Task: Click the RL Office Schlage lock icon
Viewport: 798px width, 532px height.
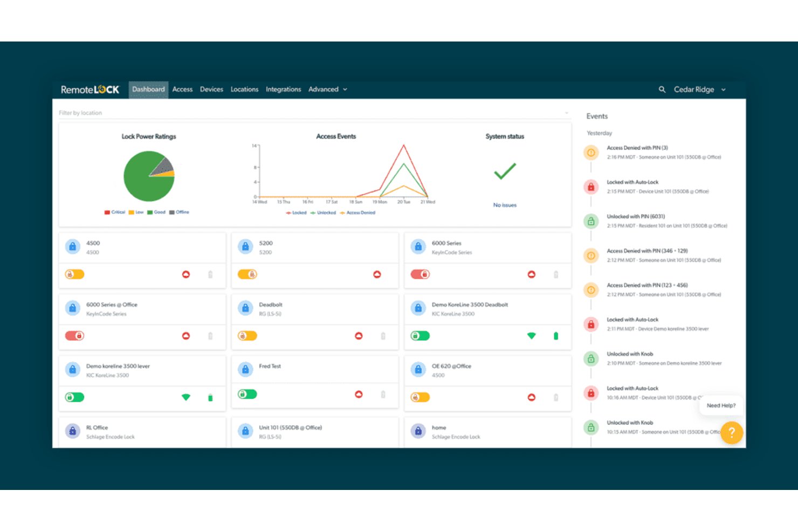Action: [x=73, y=431]
